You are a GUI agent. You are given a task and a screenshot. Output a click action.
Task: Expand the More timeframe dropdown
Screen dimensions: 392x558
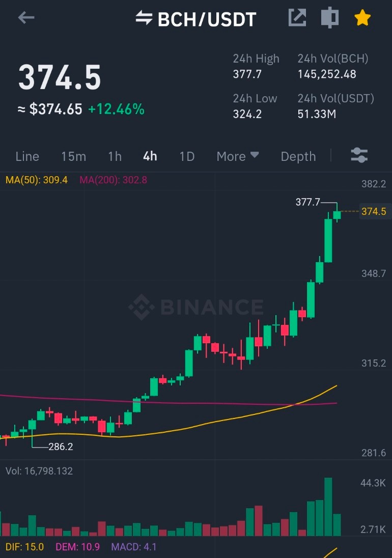pyautogui.click(x=238, y=156)
